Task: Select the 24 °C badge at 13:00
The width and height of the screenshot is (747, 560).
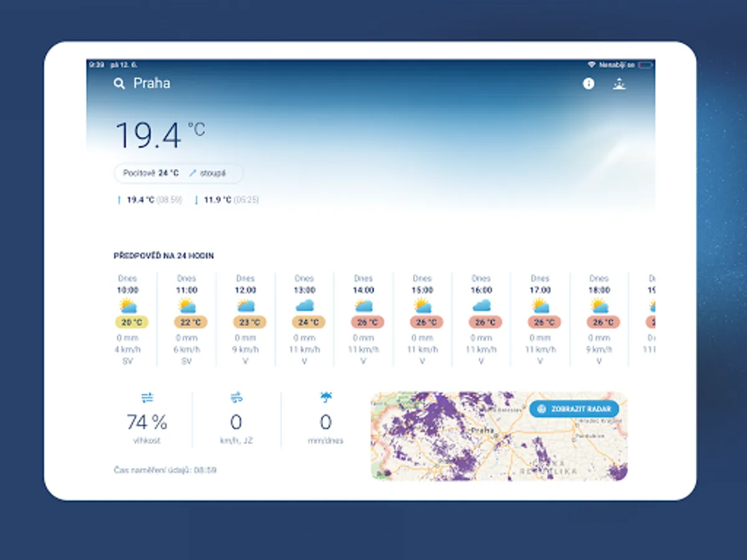Action: click(309, 322)
